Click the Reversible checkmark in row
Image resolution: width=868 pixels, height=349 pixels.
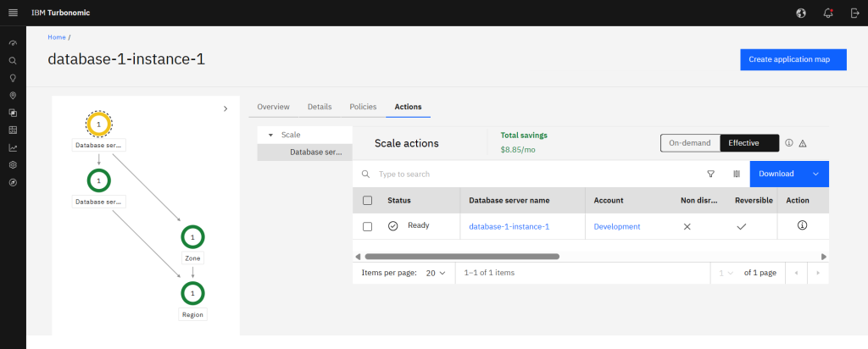pyautogui.click(x=741, y=226)
